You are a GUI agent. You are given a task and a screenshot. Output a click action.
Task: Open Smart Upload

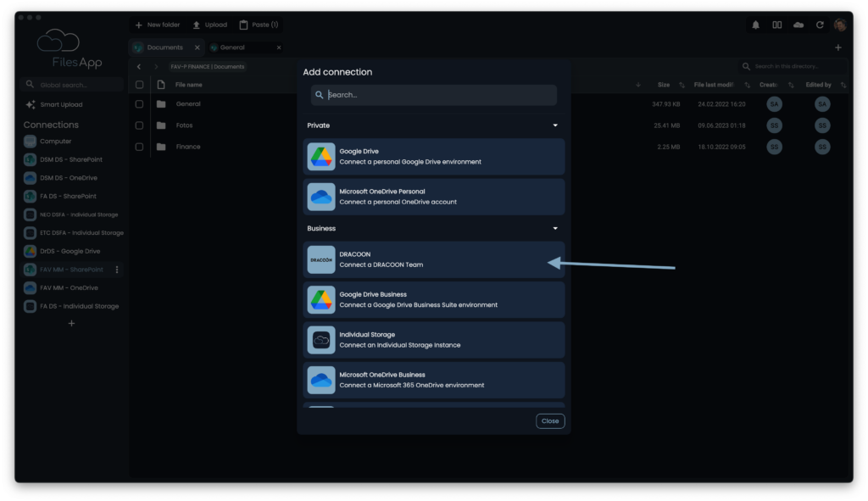(x=54, y=104)
